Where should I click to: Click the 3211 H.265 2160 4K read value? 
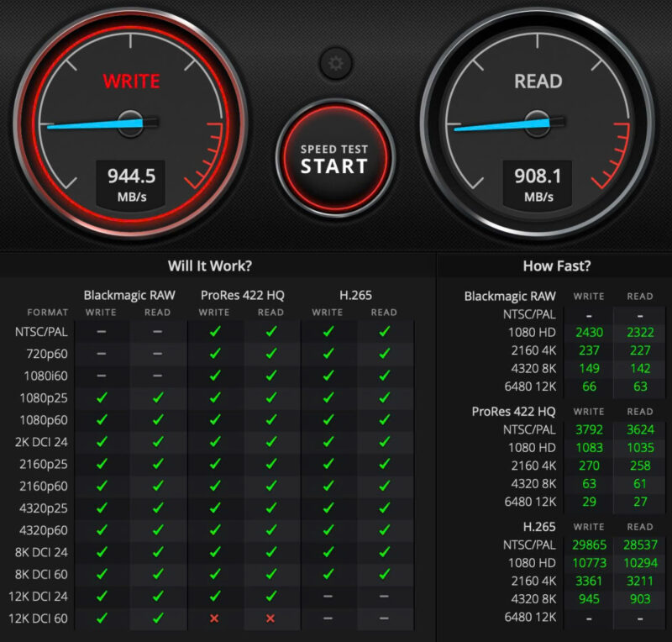pos(640,581)
